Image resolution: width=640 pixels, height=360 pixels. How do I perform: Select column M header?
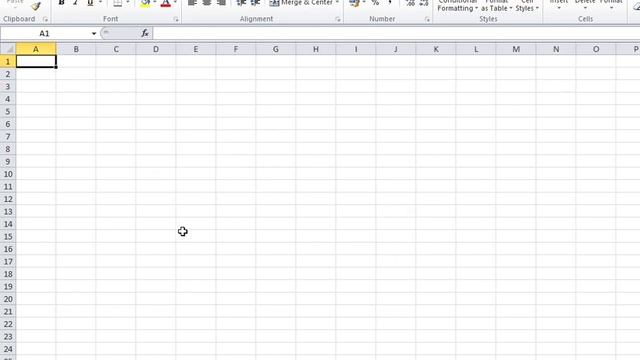tap(516, 49)
